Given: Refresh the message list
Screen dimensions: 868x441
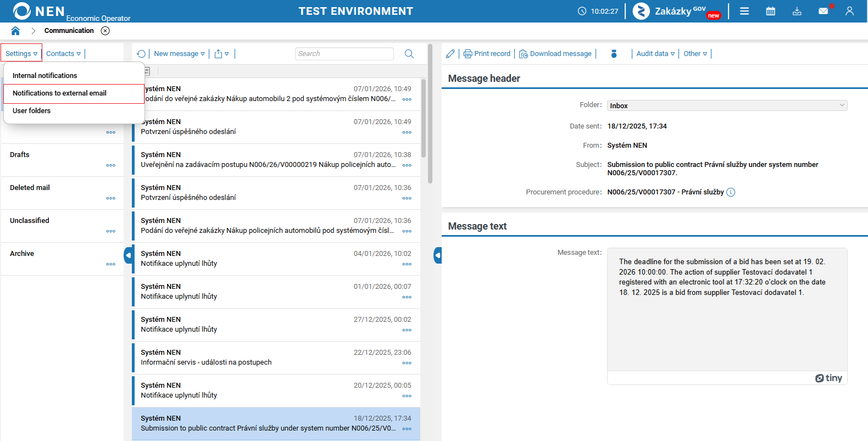Looking at the screenshot, I should (141, 53).
